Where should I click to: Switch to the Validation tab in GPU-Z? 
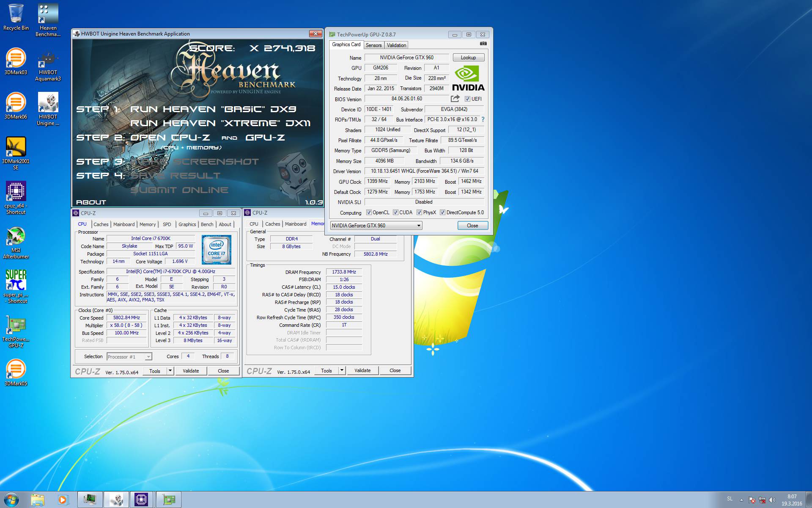pos(396,45)
